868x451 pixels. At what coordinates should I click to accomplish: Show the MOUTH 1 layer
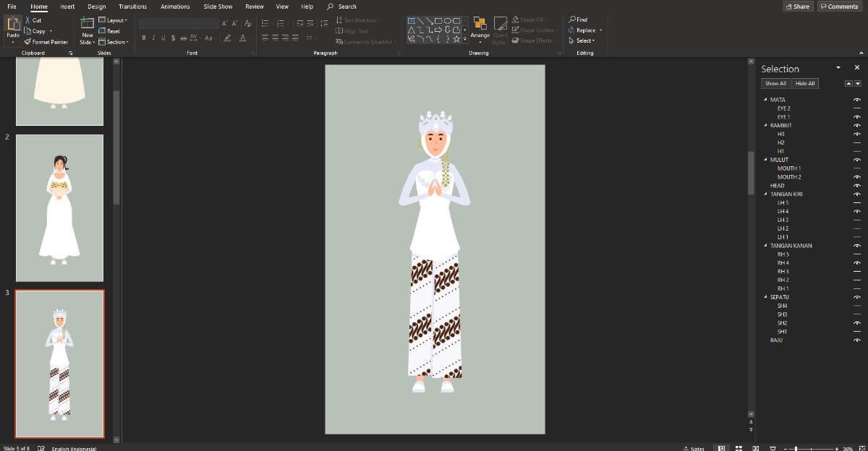pos(857,168)
